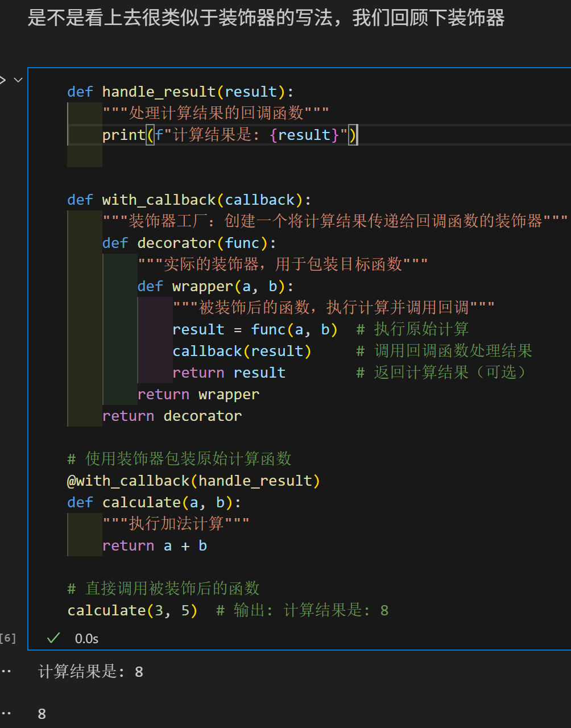571x728 pixels.
Task: Click the [6] execution count
Action: point(8,638)
